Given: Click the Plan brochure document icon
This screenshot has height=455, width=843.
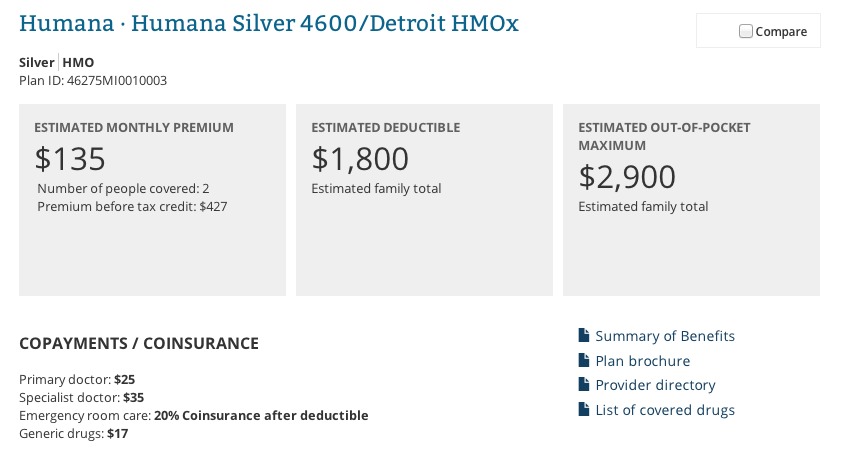Looking at the screenshot, I should pos(584,361).
